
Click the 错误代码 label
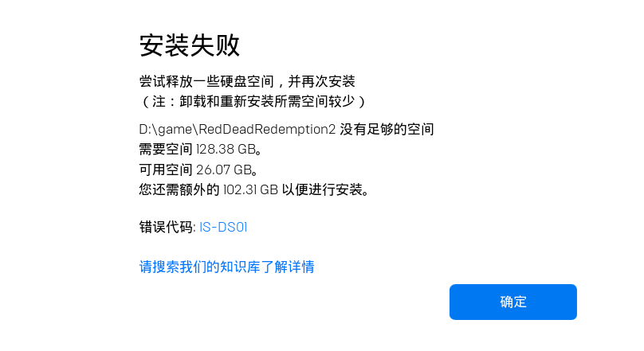tap(166, 227)
